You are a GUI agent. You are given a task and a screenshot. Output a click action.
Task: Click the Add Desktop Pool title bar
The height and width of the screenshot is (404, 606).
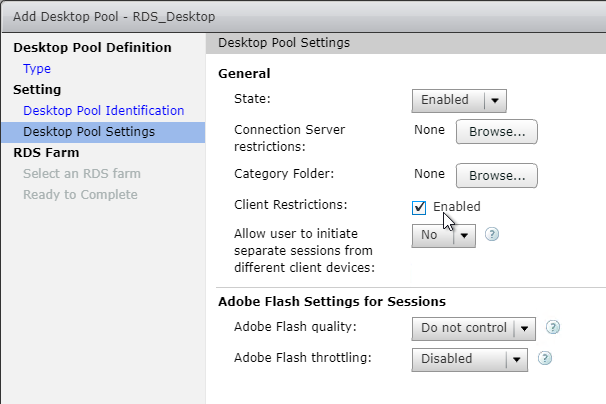(304, 17)
